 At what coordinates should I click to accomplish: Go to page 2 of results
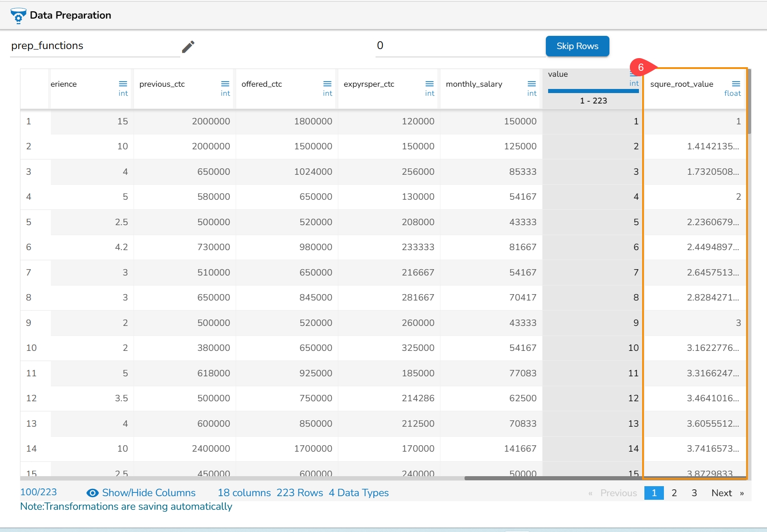pos(674,493)
